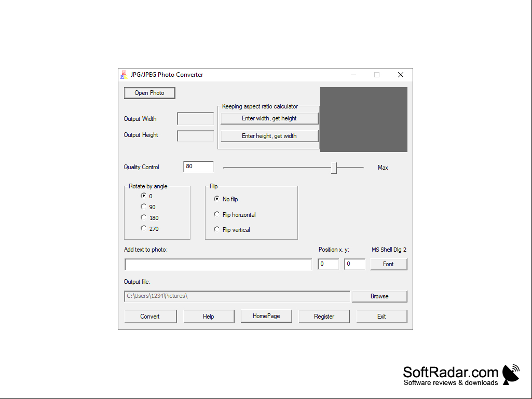Click the gray photo preview area

[364, 119]
